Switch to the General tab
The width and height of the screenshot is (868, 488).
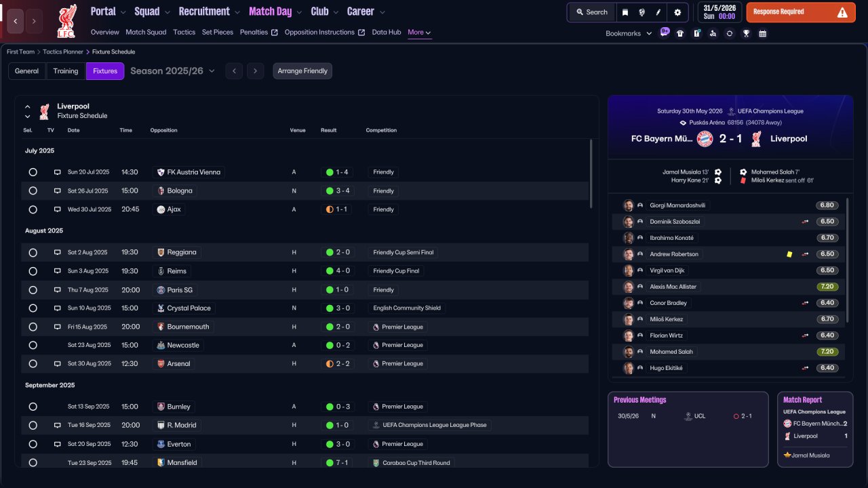click(27, 71)
